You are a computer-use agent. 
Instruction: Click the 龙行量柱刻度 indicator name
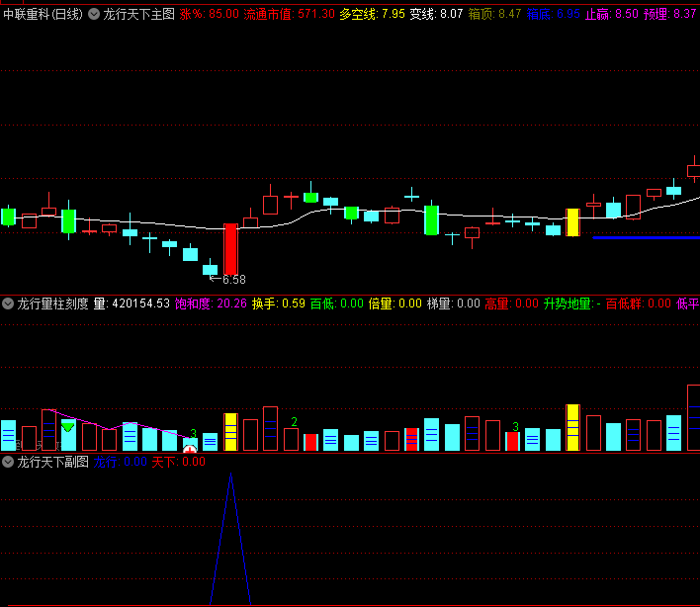(x=52, y=303)
